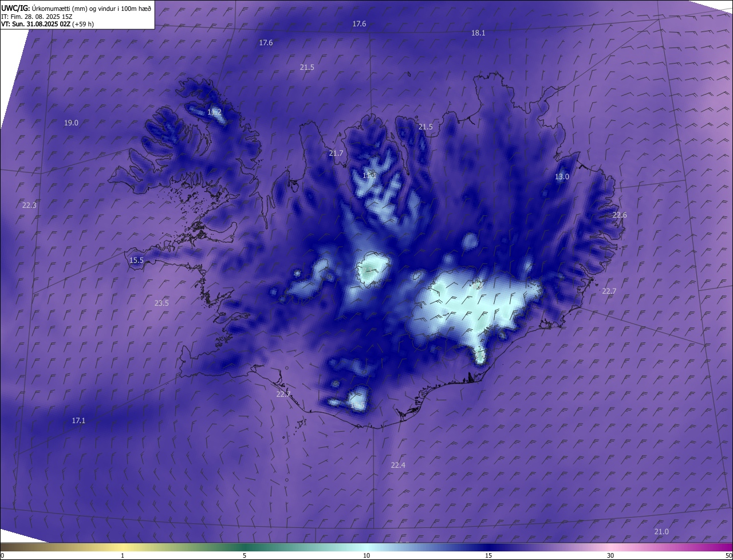Click the color scale label 15
The width and height of the screenshot is (733, 560).
[488, 555]
